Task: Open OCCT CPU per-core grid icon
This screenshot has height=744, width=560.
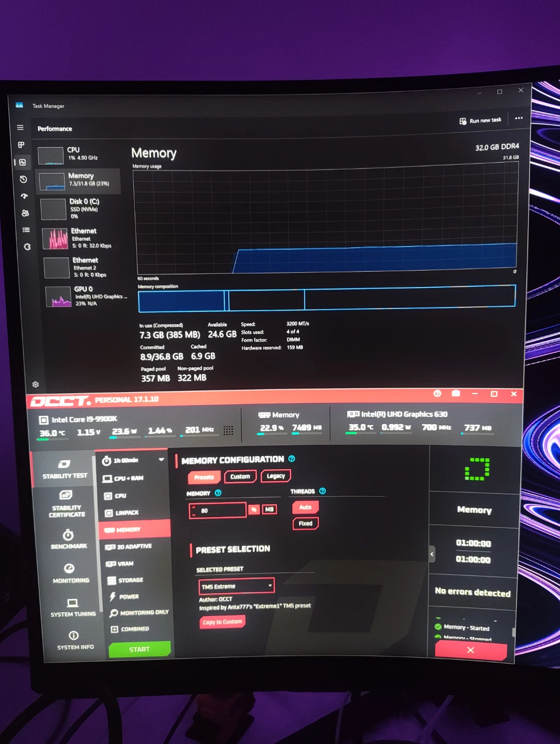Action: [x=228, y=430]
